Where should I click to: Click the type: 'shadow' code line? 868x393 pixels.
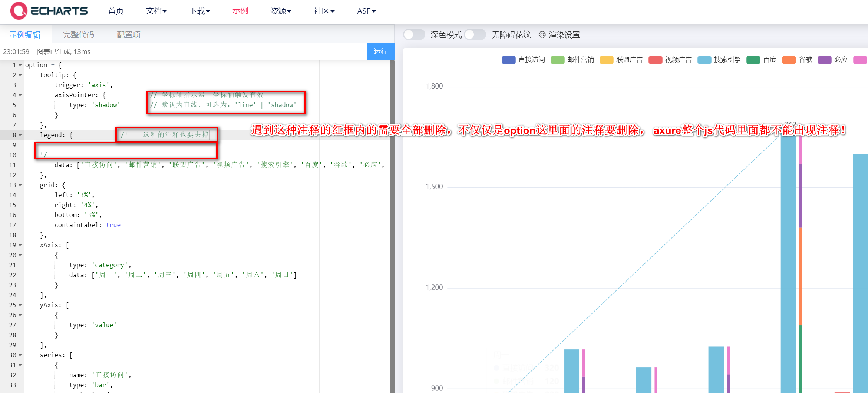click(x=95, y=105)
